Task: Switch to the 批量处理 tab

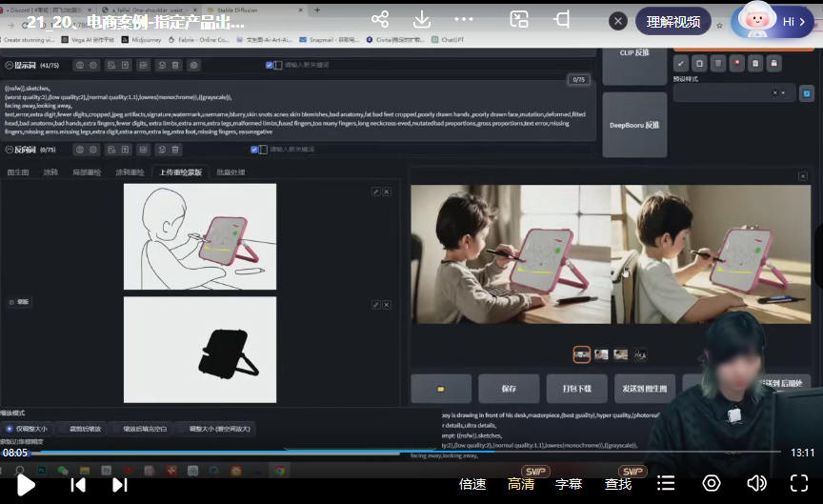Action: click(x=231, y=172)
